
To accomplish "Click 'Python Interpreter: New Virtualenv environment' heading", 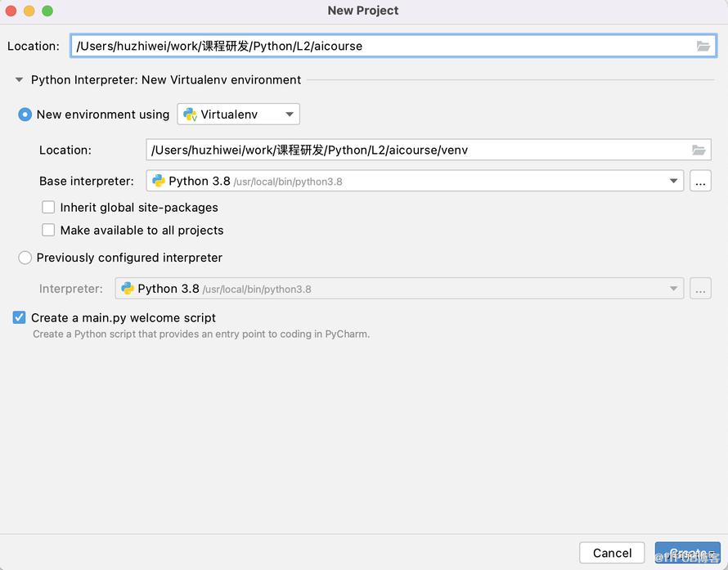I will pyautogui.click(x=166, y=80).
